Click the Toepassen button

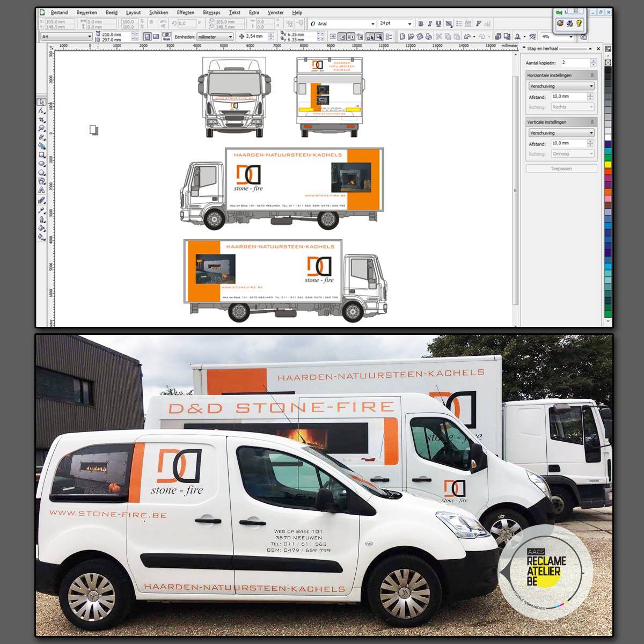pyautogui.click(x=561, y=169)
